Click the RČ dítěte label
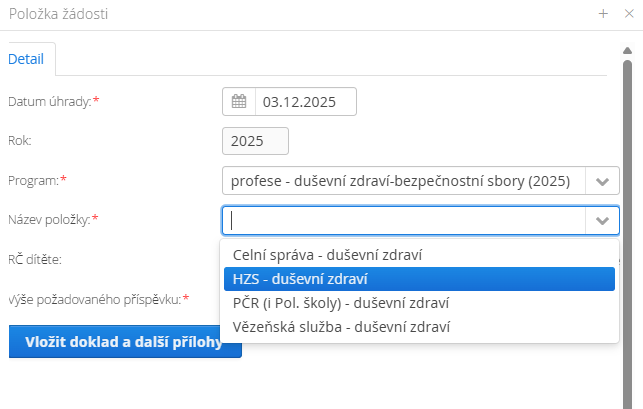The width and height of the screenshot is (643, 409). pyautogui.click(x=35, y=260)
